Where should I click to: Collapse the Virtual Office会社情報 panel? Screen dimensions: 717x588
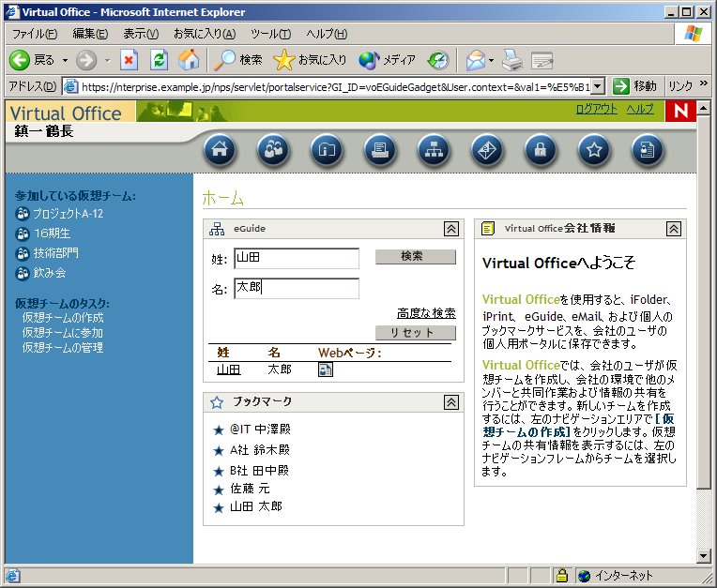click(x=674, y=229)
